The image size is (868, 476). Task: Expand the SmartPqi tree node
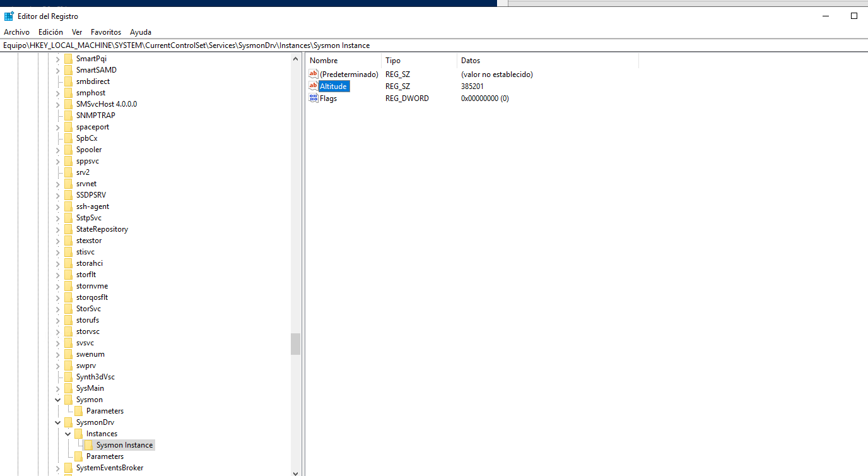pos(58,59)
